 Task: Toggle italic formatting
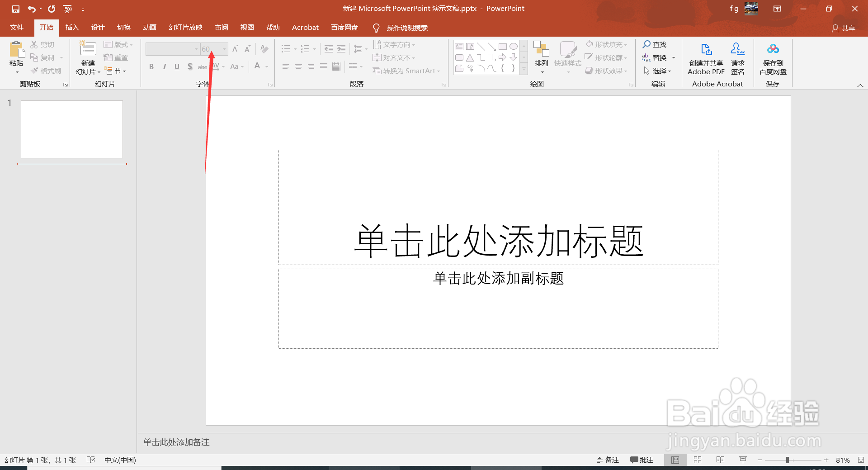tap(164, 66)
